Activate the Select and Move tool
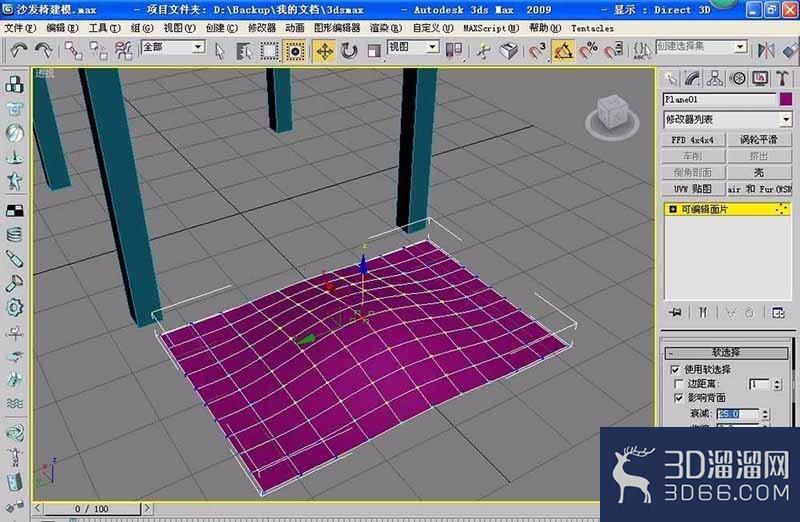The height and width of the screenshot is (522, 800). tap(324, 51)
